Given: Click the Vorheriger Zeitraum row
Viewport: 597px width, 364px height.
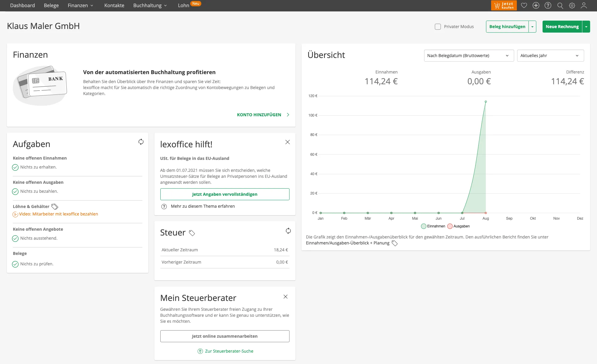Looking at the screenshot, I should coord(225,262).
